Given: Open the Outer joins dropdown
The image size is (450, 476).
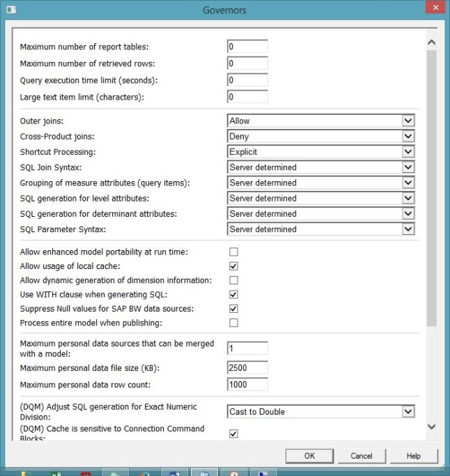Looking at the screenshot, I should pyautogui.click(x=408, y=121).
